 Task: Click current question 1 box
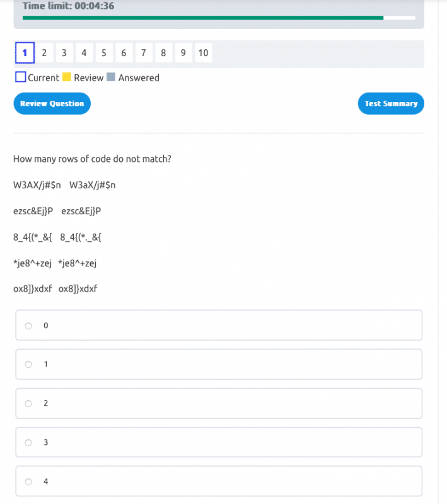tap(24, 53)
